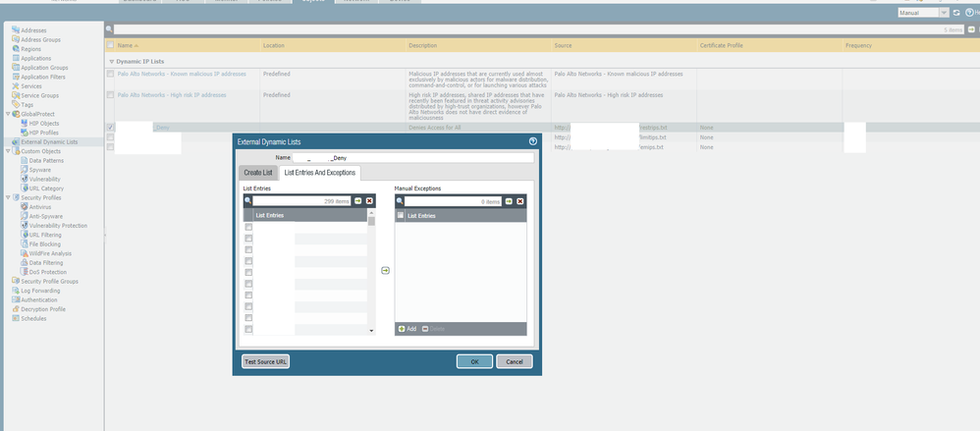This screenshot has width=980, height=431.
Task: Open Data Filtering profiles
Action: point(45,263)
